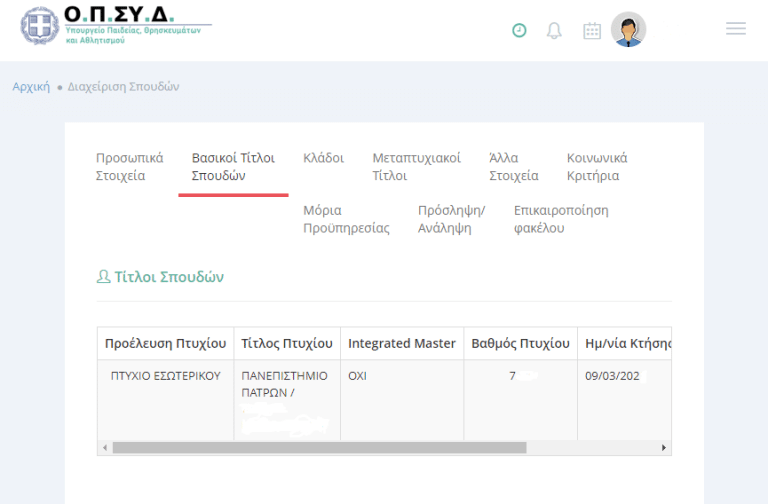This screenshot has height=504, width=768.
Task: Click Διαχείριση Σπουδών breadcrumb
Action: pyautogui.click(x=123, y=87)
